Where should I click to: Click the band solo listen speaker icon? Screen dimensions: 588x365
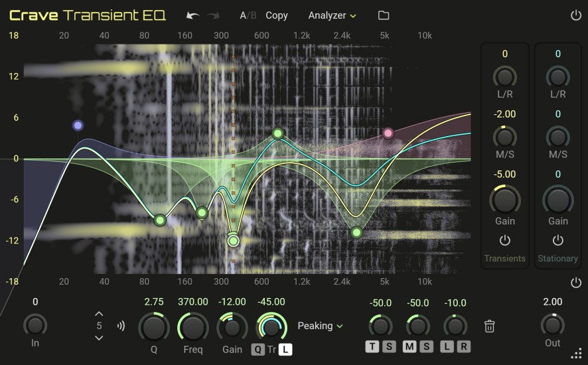121,326
